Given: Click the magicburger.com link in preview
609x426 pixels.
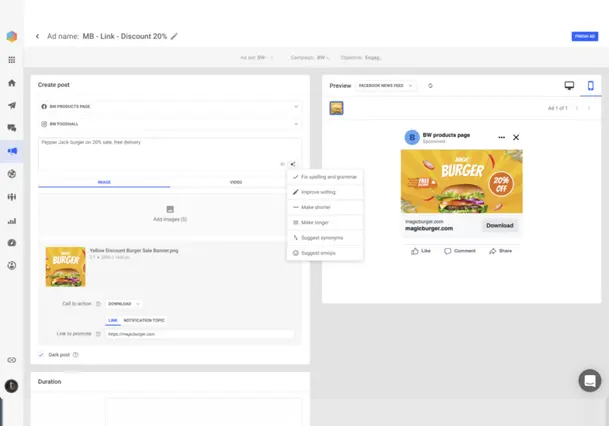Looking at the screenshot, I should pos(429,228).
